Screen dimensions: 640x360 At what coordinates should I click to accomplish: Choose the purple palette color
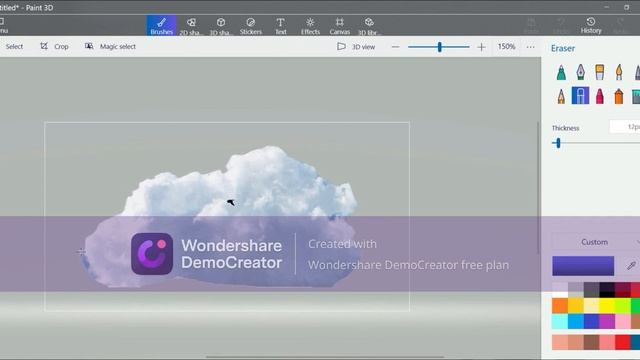pos(607,321)
